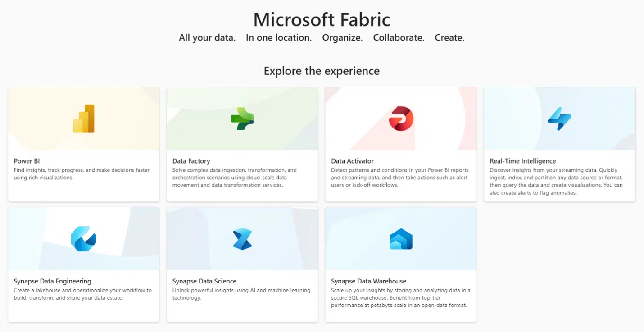The width and height of the screenshot is (644, 333).
Task: Select the green Data Factory icon
Action: pyautogui.click(x=242, y=119)
